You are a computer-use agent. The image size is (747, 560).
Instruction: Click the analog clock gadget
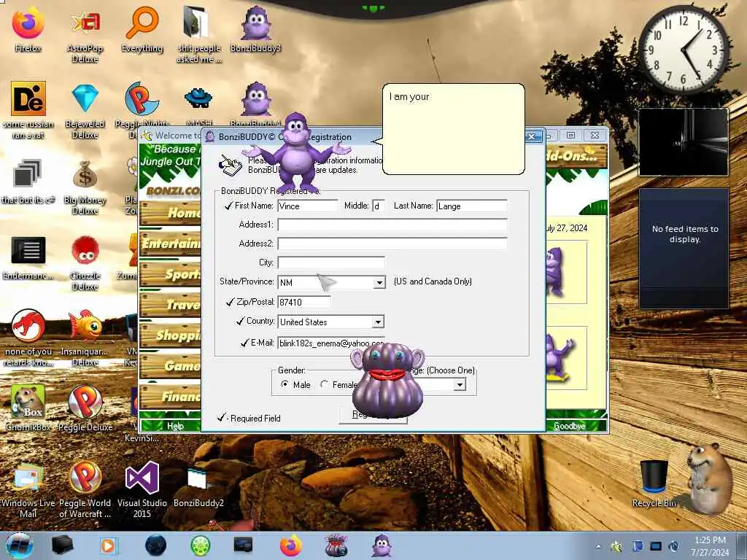[x=683, y=50]
